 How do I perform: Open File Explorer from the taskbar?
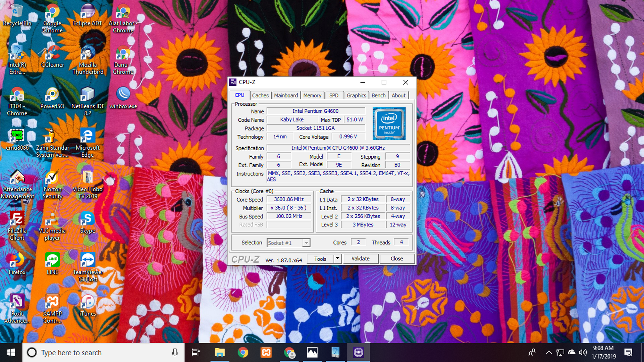click(x=220, y=352)
